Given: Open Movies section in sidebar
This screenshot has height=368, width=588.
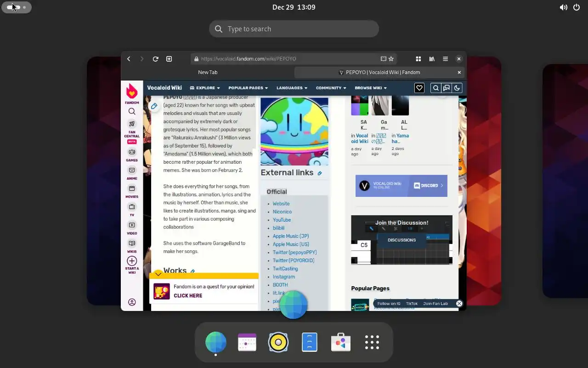Looking at the screenshot, I should click(132, 191).
